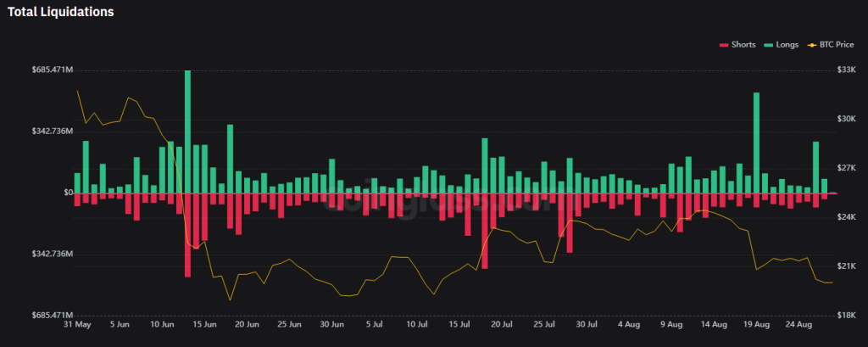Click the 10 Jul date label

pos(417,324)
